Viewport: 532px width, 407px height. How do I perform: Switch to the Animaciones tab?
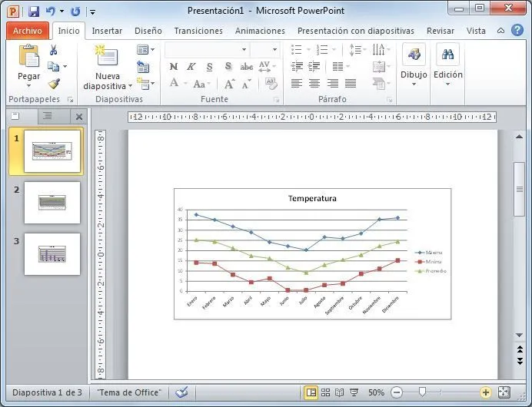[x=260, y=31]
